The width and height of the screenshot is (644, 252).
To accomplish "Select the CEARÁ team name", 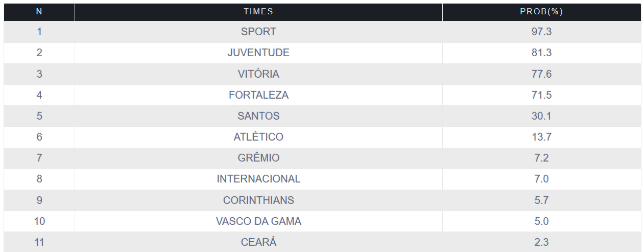I will pos(258,242).
